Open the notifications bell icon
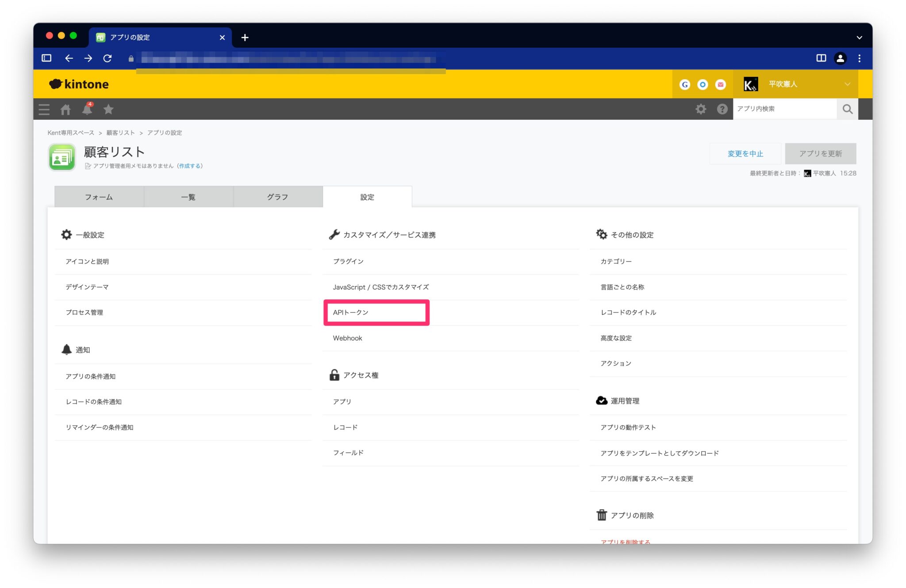The height and width of the screenshot is (588, 906). [x=87, y=109]
